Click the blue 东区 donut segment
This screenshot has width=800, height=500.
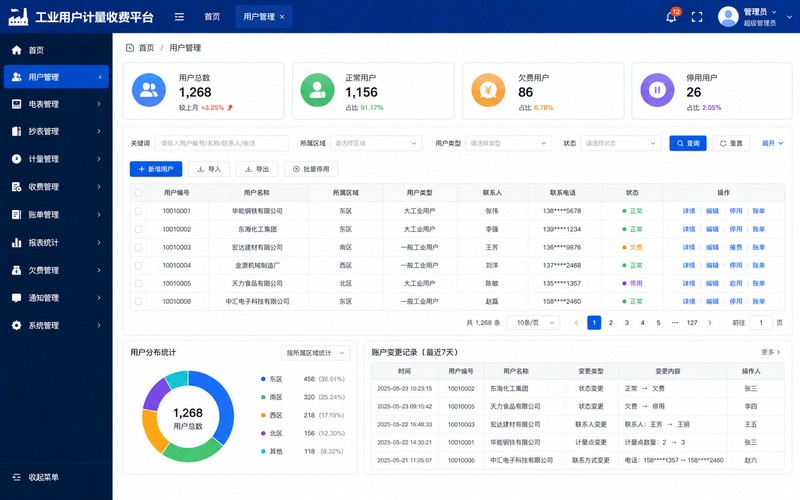pos(222,408)
